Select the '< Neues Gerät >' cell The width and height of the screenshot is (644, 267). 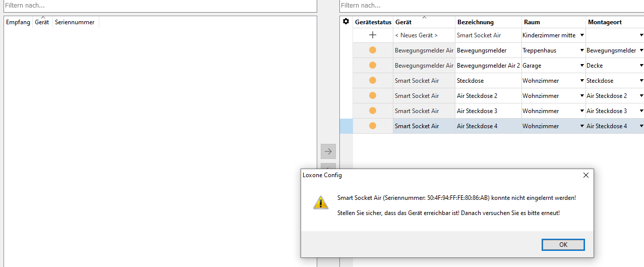click(x=424, y=35)
